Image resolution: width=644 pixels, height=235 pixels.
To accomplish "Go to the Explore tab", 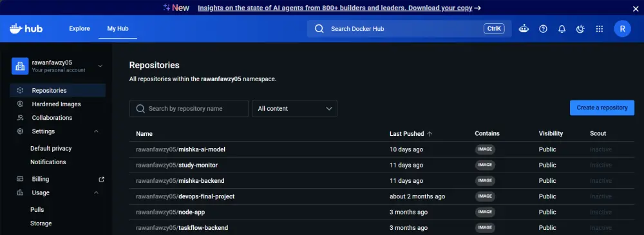I will (x=79, y=29).
